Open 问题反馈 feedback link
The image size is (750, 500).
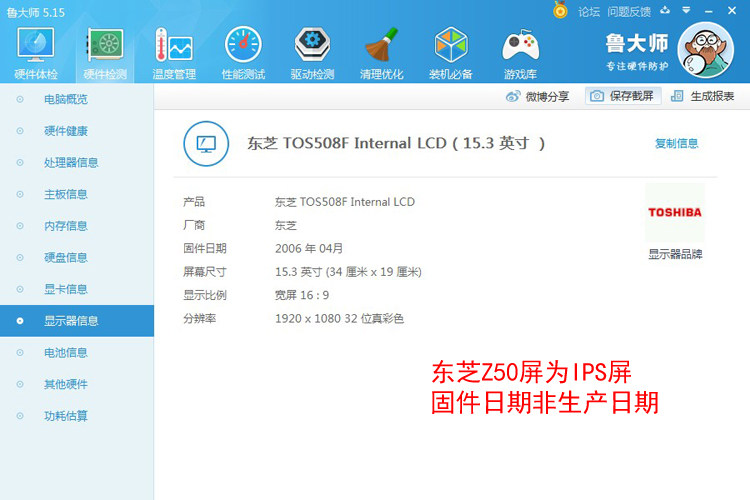629,11
